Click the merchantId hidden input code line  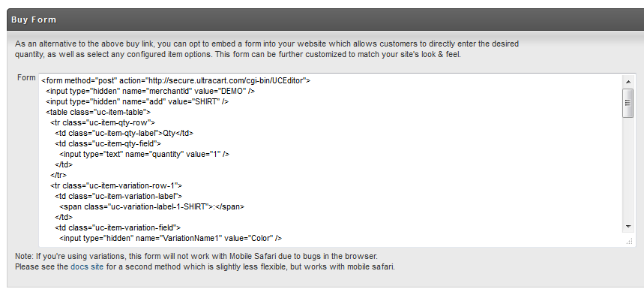coord(151,91)
